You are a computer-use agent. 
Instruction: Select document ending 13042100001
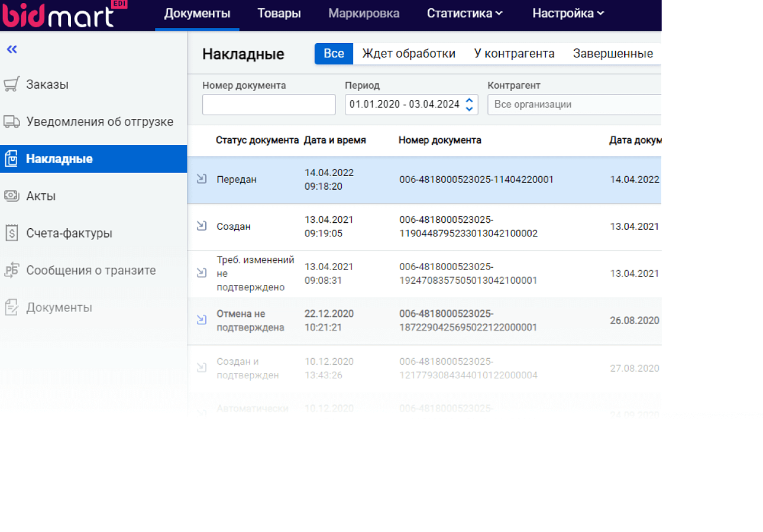pos(468,273)
